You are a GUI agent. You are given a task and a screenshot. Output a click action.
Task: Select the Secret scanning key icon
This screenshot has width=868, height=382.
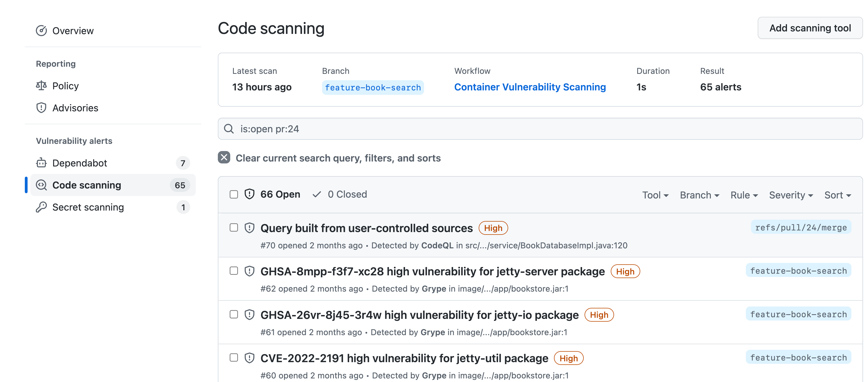tap(41, 207)
